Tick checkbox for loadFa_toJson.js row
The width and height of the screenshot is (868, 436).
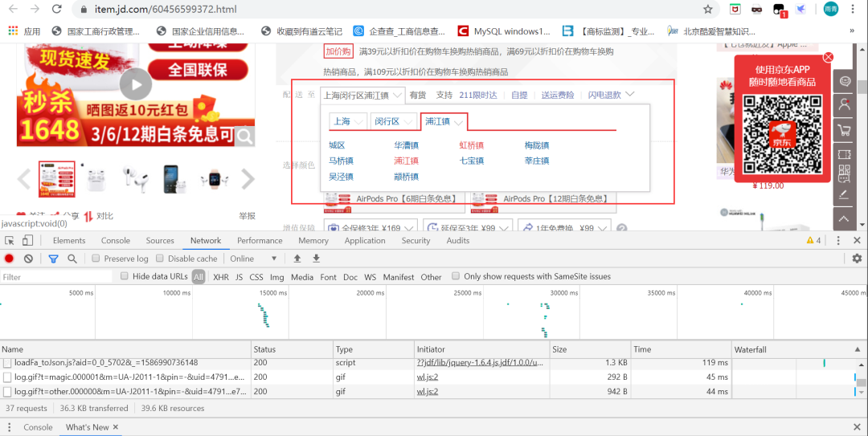click(x=7, y=363)
